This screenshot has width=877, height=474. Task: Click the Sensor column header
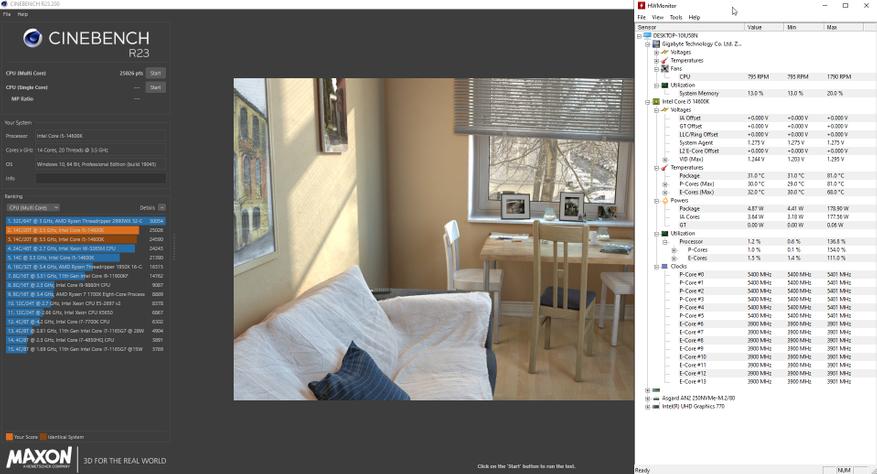(690, 27)
